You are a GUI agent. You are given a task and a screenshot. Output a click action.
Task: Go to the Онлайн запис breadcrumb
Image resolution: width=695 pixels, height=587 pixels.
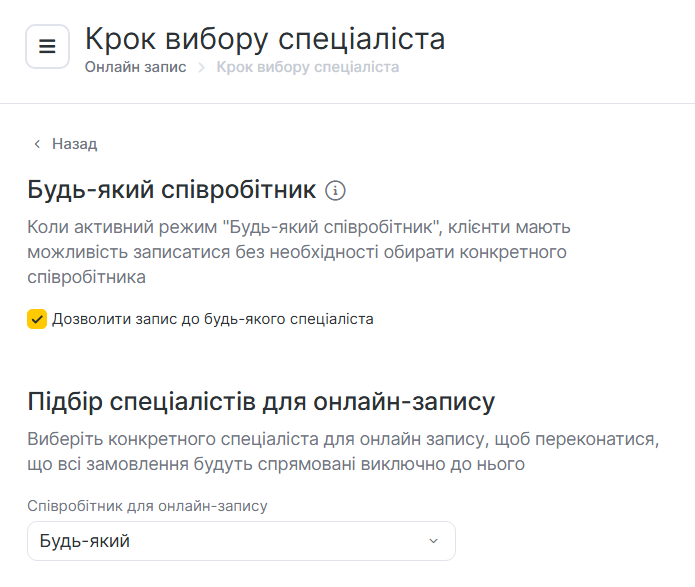[135, 67]
